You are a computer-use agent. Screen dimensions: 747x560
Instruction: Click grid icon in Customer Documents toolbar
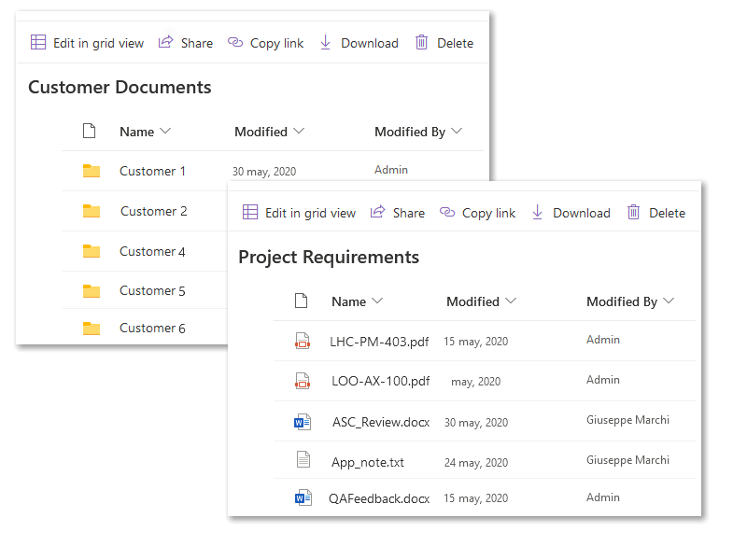click(x=38, y=42)
